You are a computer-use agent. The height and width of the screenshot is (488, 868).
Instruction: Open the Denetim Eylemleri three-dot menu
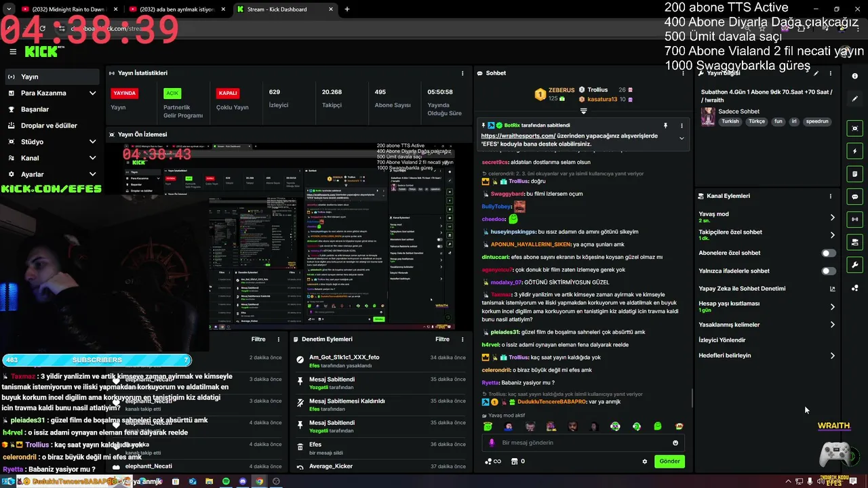[x=462, y=339]
